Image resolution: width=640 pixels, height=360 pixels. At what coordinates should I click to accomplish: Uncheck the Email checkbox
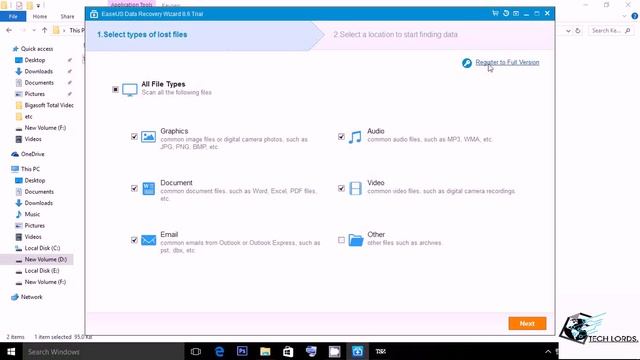pos(134,240)
